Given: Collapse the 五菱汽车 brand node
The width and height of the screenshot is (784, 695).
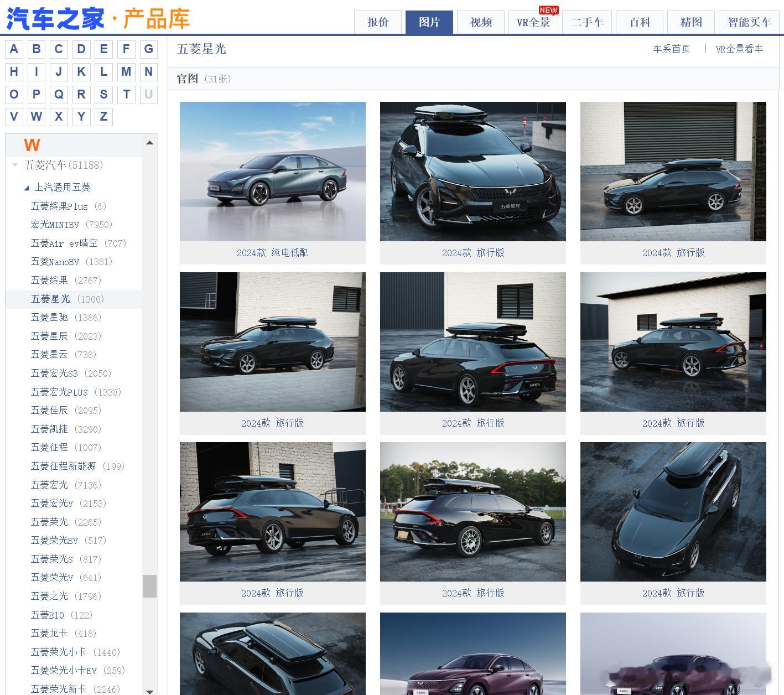Looking at the screenshot, I should click(x=15, y=165).
